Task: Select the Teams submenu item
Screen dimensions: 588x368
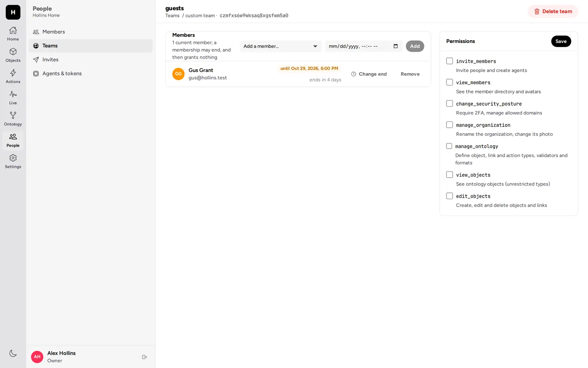Action: (x=91, y=46)
